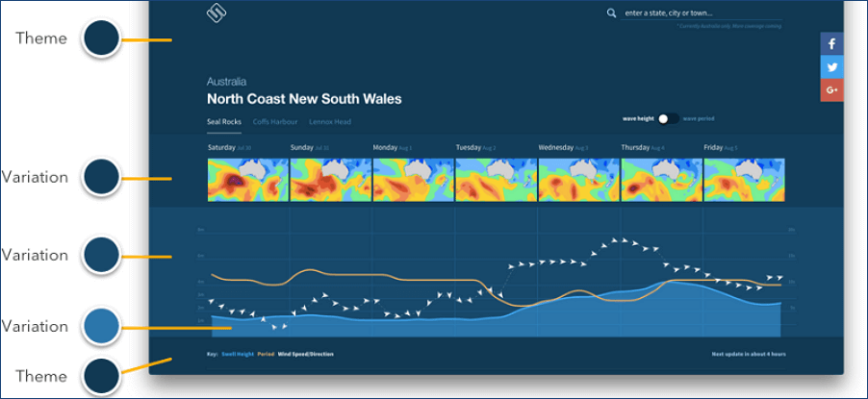
Task: Click the site logo icon
Action: (x=217, y=13)
